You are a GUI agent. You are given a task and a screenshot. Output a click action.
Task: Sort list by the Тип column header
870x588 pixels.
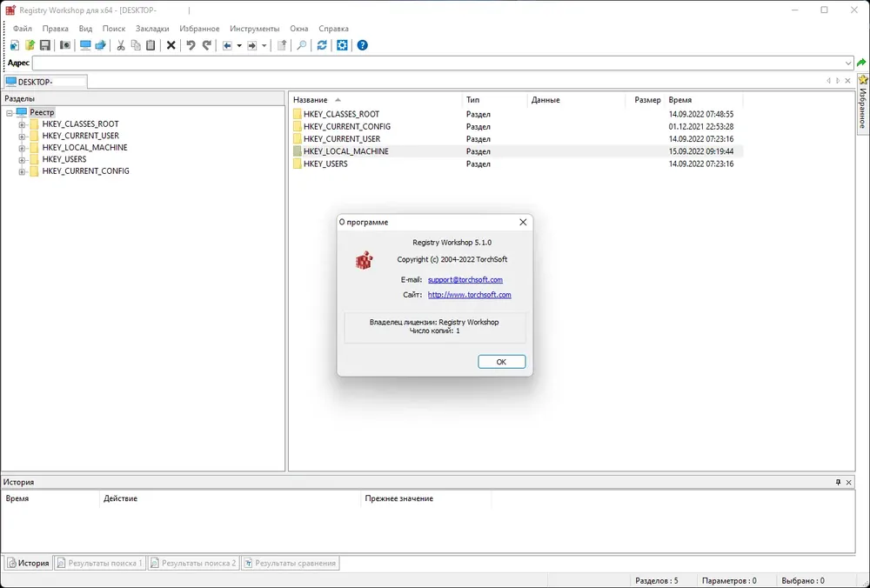coord(495,100)
